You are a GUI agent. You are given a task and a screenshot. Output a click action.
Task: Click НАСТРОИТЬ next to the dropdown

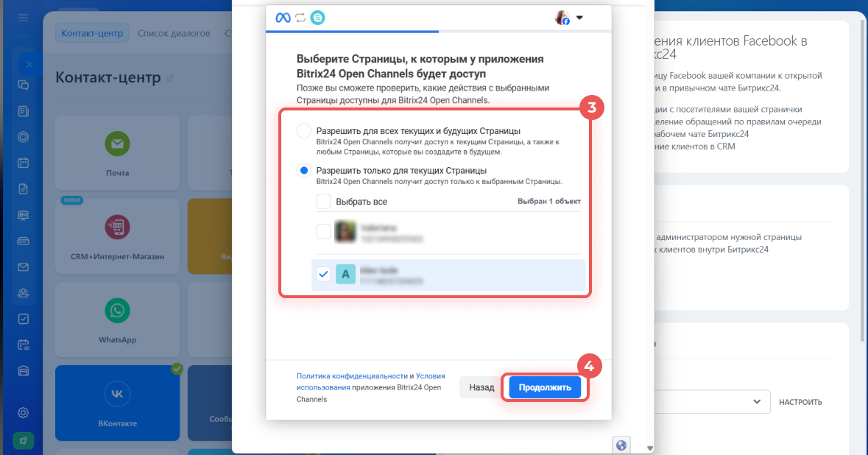pyautogui.click(x=800, y=403)
